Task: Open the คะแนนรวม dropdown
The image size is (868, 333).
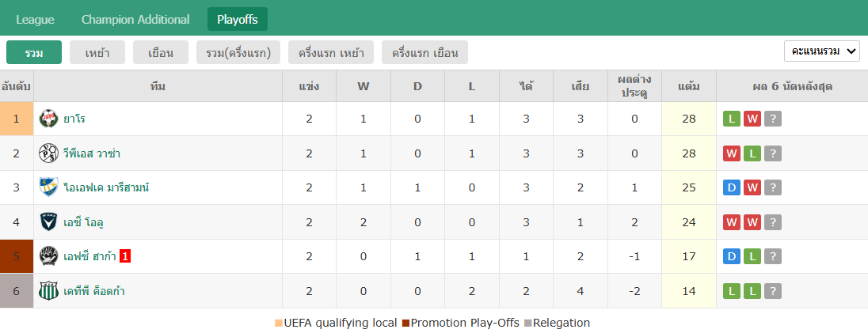Action: (x=821, y=51)
